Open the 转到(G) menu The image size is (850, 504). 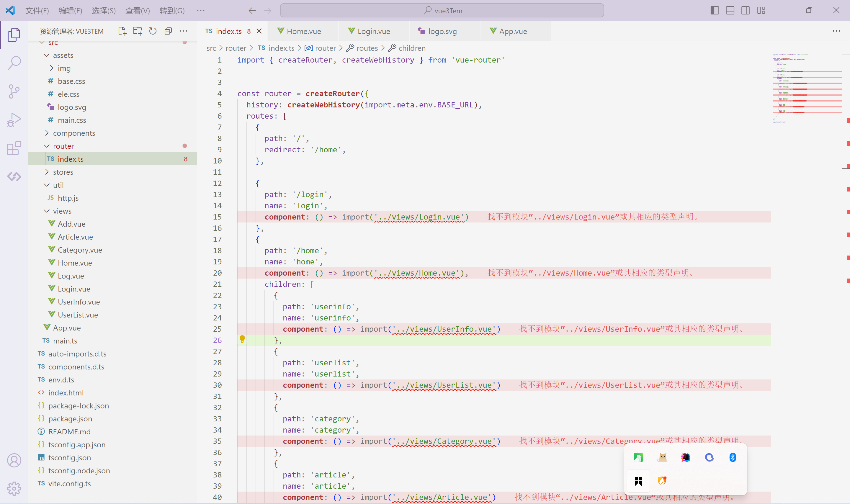pos(172,11)
